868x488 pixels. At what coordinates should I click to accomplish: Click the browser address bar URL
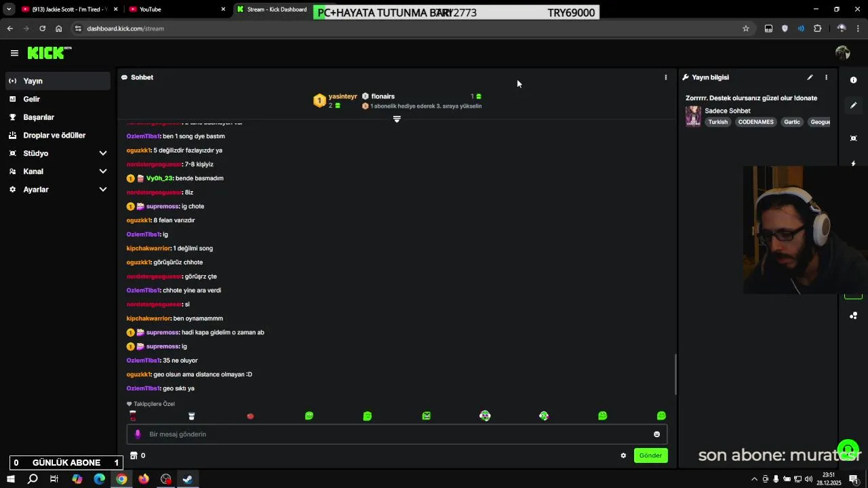(125, 28)
